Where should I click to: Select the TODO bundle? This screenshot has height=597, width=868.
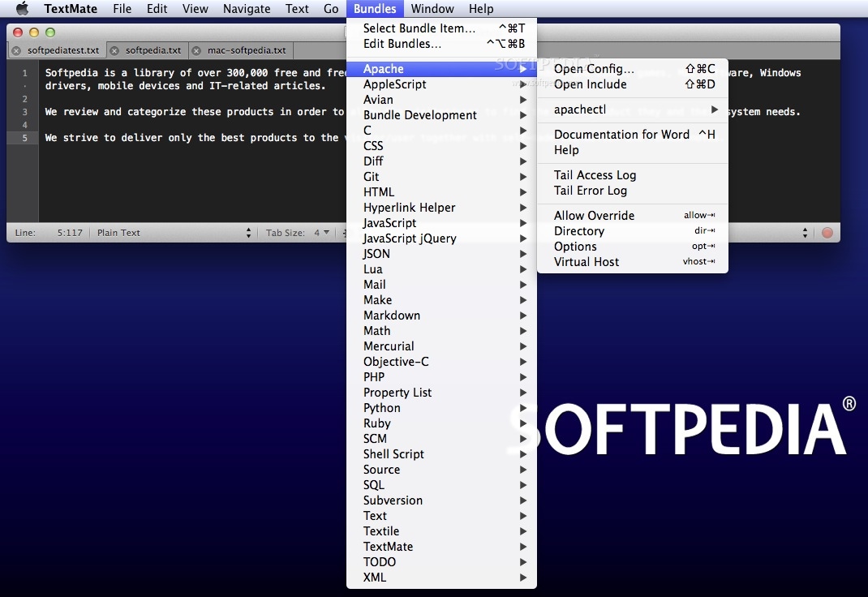point(441,561)
